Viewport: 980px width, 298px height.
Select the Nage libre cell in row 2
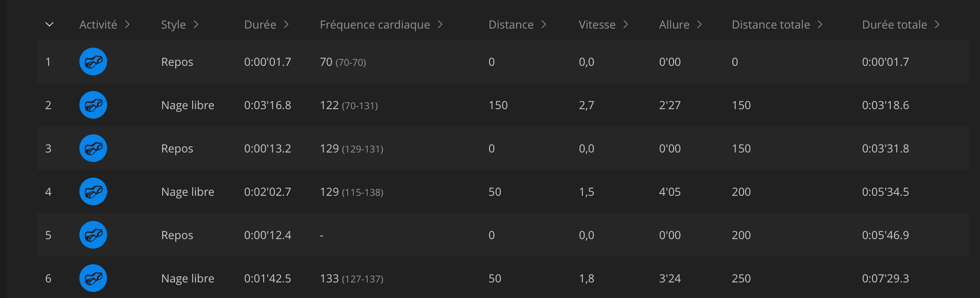coord(187,105)
